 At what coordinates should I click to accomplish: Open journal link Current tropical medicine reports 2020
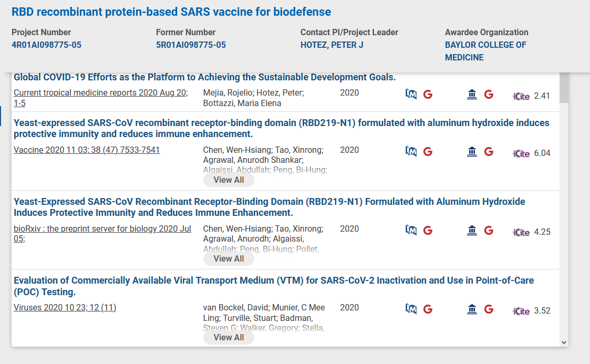101,98
